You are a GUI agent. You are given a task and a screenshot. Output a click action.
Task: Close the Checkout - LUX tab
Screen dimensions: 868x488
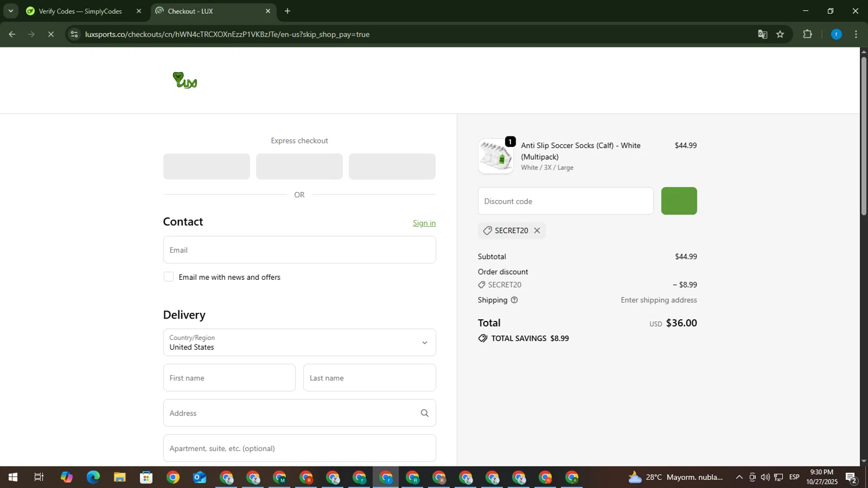[267, 11]
